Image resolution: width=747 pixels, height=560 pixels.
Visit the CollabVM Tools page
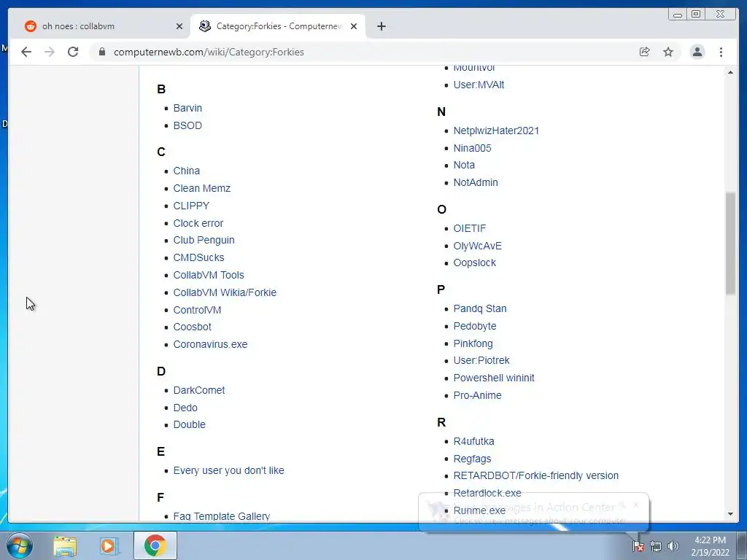(209, 275)
